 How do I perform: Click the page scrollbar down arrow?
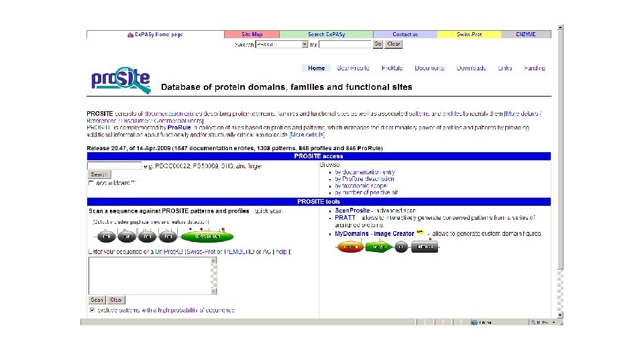[560, 315]
